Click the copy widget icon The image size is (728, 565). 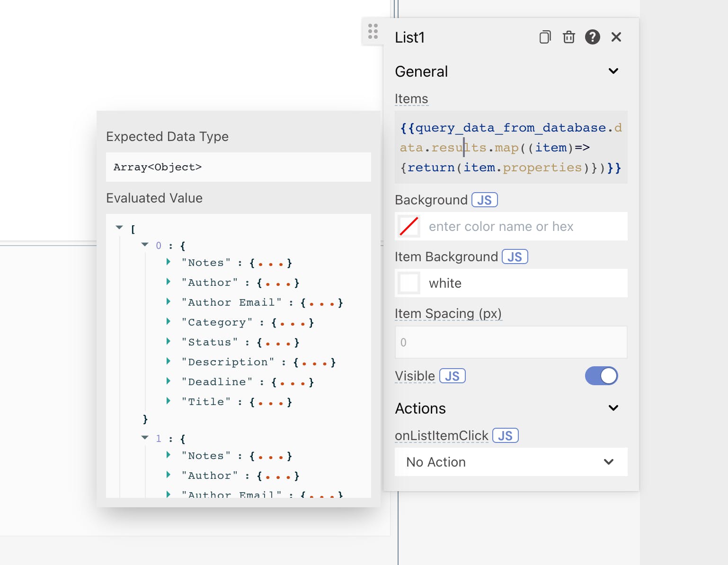545,37
